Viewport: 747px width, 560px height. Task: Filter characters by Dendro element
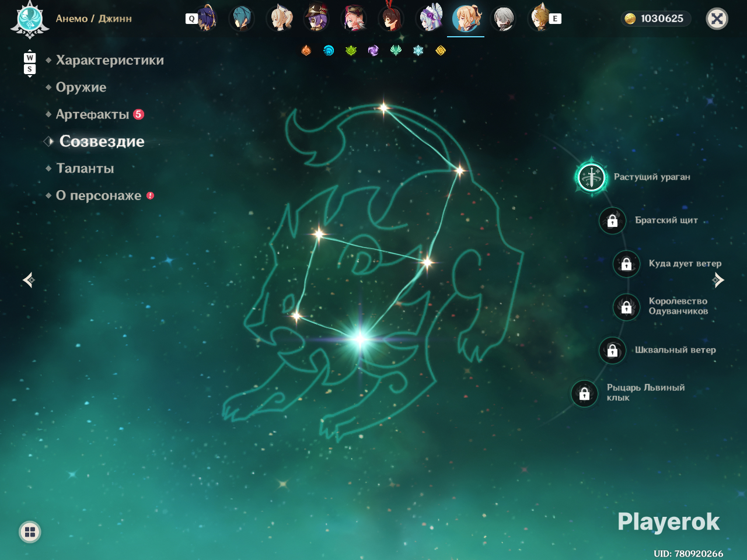coord(351,51)
